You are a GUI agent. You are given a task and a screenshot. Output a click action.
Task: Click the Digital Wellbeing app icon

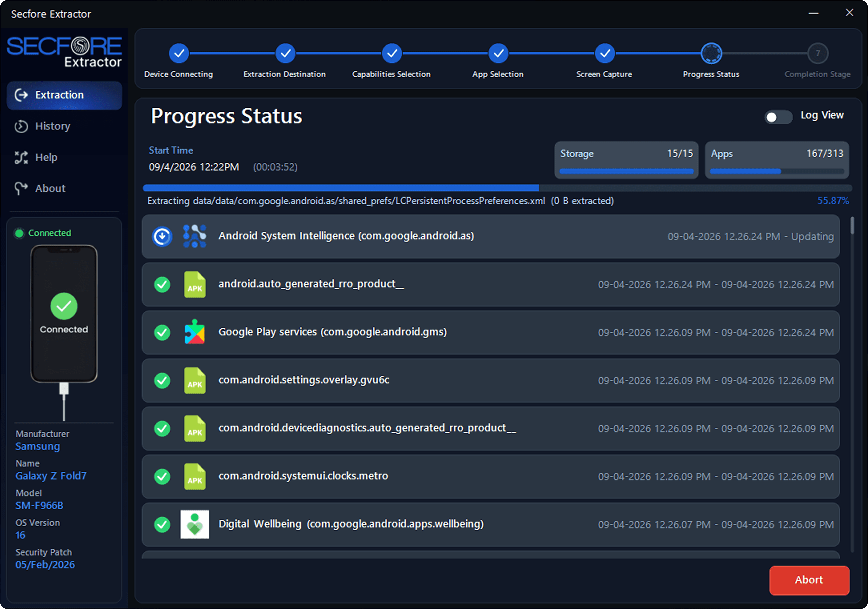click(x=195, y=524)
